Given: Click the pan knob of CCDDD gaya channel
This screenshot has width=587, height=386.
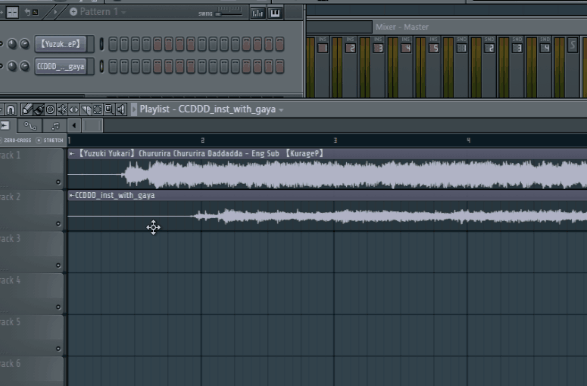Looking at the screenshot, I should [12, 67].
